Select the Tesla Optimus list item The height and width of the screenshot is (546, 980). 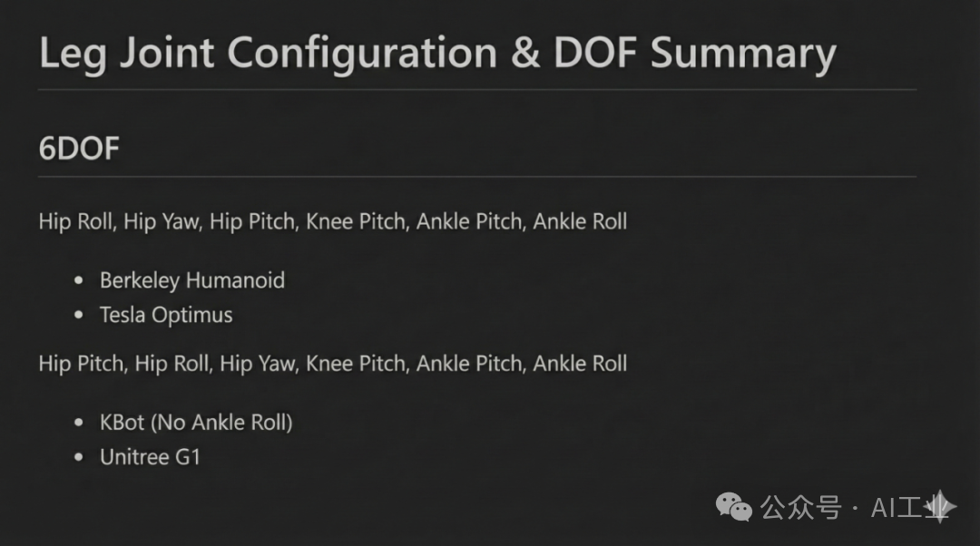(166, 316)
